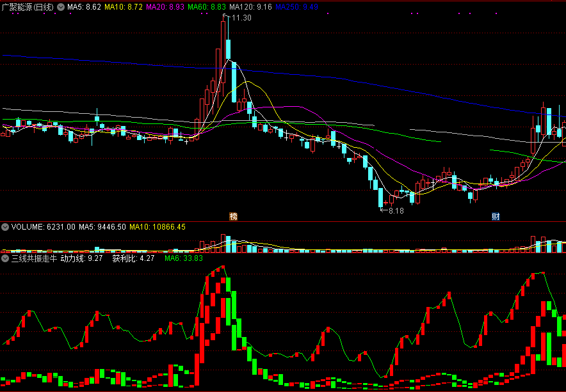The height and width of the screenshot is (392, 566).
Task: Click the VOLUME: 6231.00 value
Action: click(x=44, y=227)
